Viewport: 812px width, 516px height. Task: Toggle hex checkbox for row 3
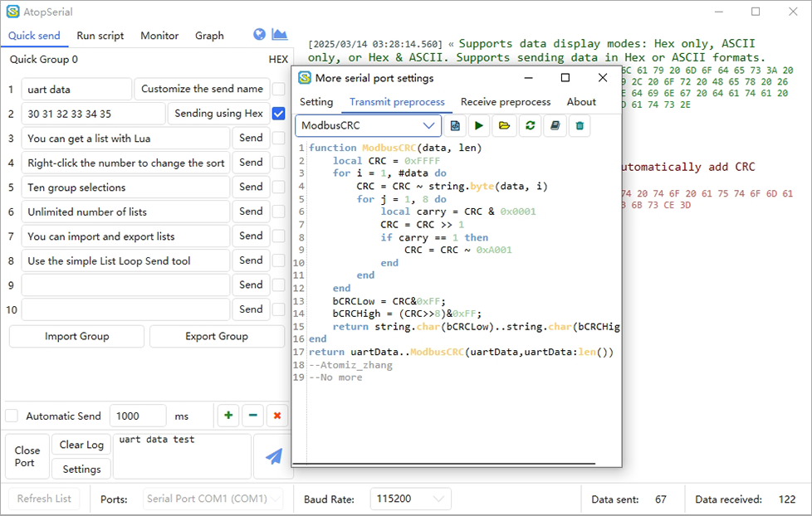coord(279,139)
